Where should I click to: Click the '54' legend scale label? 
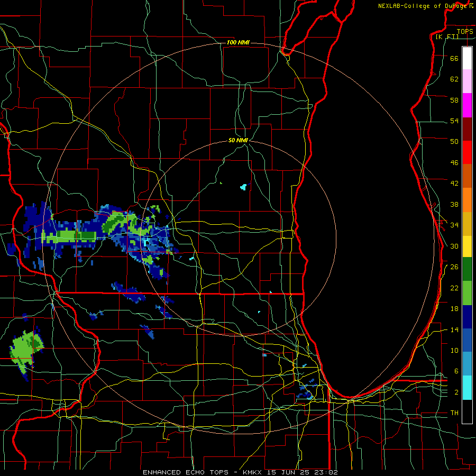click(x=454, y=121)
